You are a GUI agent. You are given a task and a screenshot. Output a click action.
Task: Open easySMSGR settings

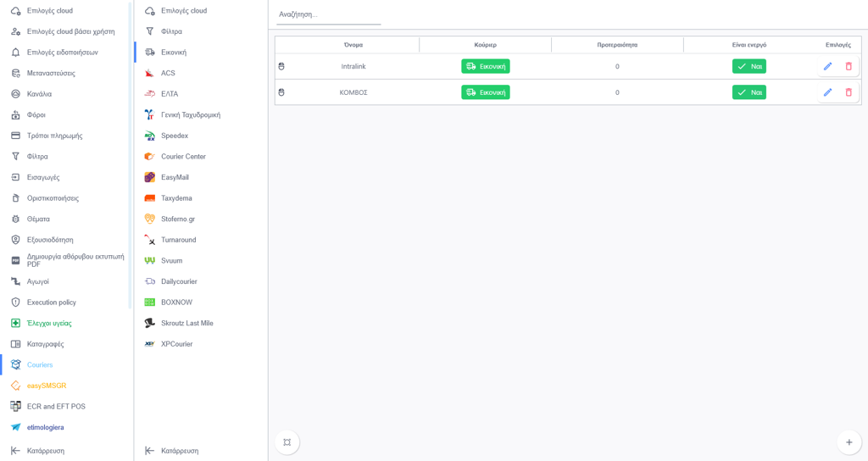pyautogui.click(x=47, y=386)
